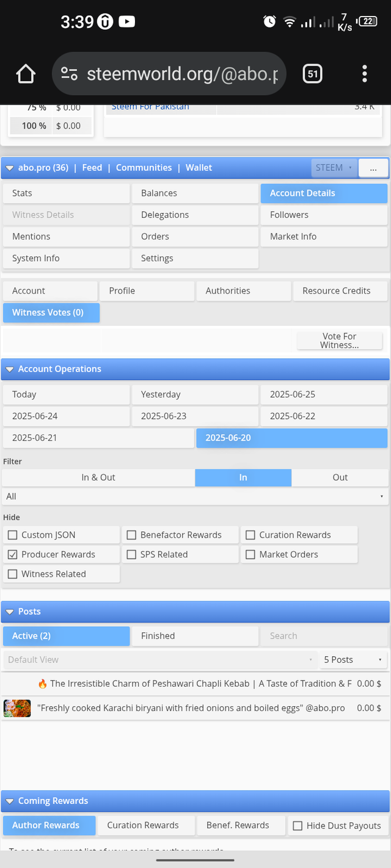
Task: Open the Steem For Pakistan link
Action: point(150,107)
